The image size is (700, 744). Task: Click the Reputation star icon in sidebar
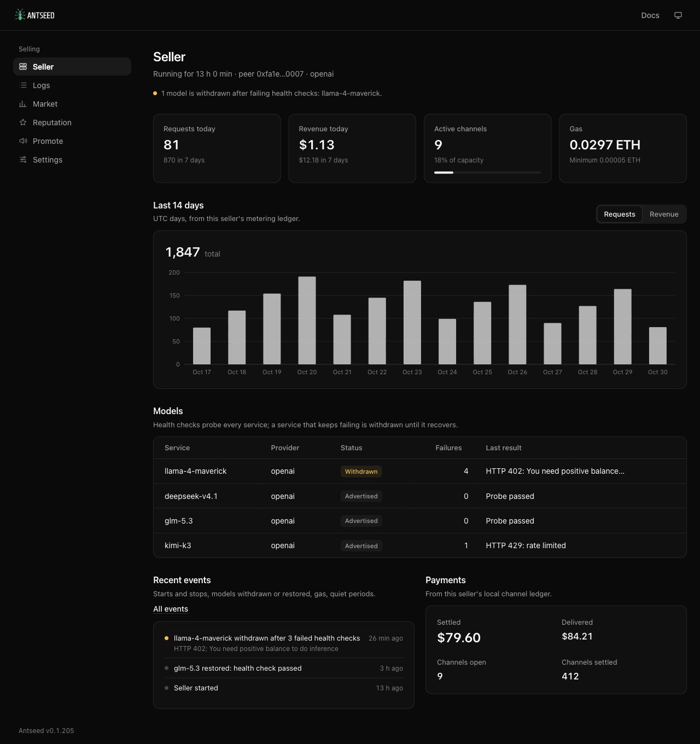[23, 123]
